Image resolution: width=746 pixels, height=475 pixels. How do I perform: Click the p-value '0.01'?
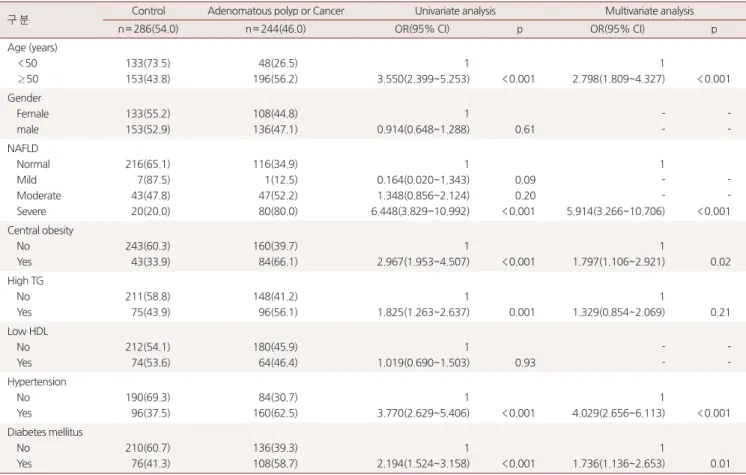click(x=720, y=464)
